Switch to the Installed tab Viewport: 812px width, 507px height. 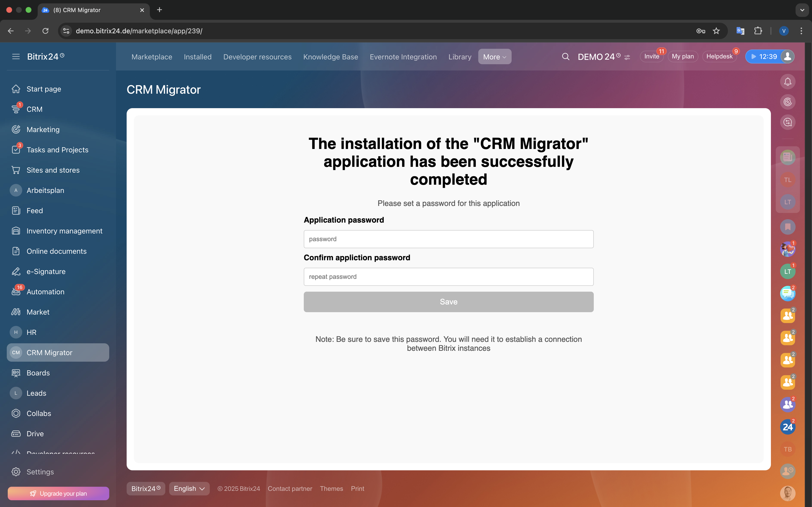tap(197, 57)
